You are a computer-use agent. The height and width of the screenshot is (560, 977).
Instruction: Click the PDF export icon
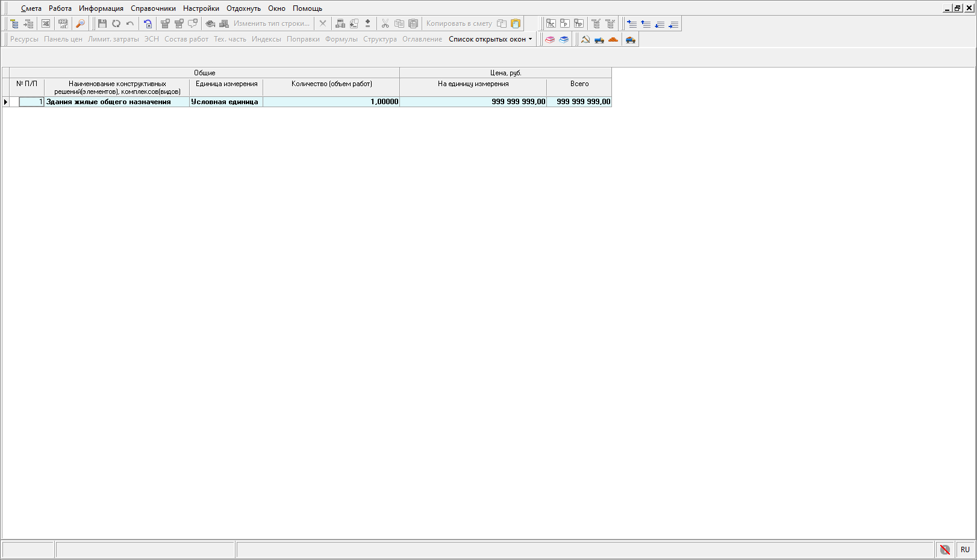tap(63, 23)
